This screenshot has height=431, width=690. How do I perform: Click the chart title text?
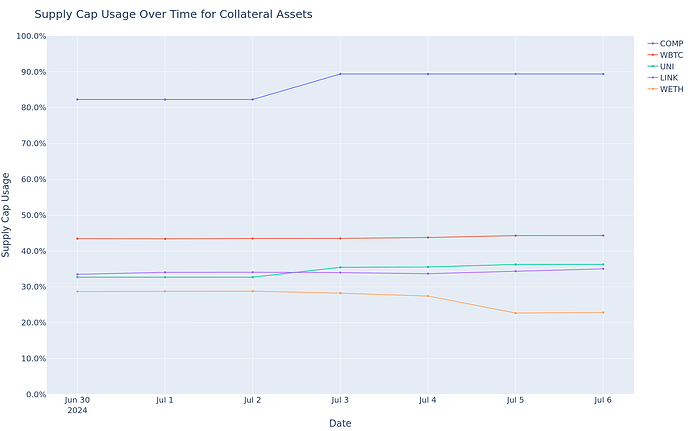(173, 15)
